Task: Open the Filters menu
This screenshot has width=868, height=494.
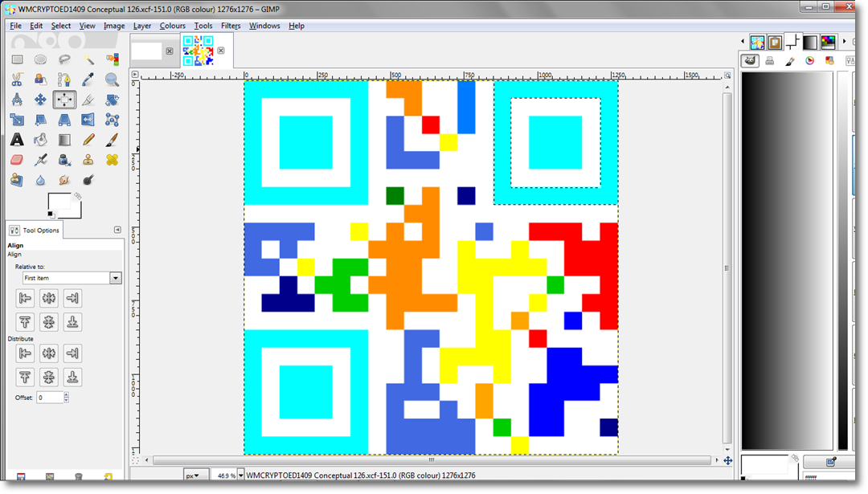Action: [231, 26]
